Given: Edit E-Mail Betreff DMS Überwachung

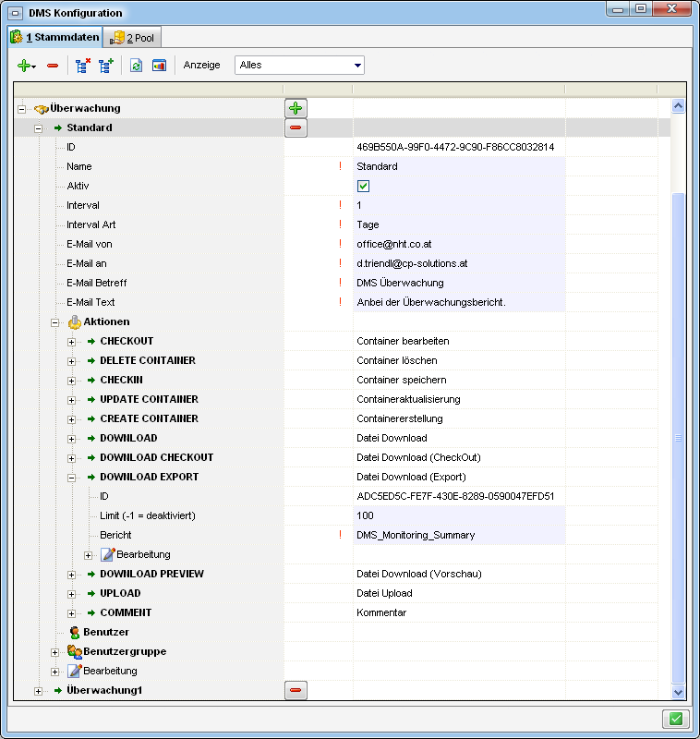Looking at the screenshot, I should coord(459,283).
